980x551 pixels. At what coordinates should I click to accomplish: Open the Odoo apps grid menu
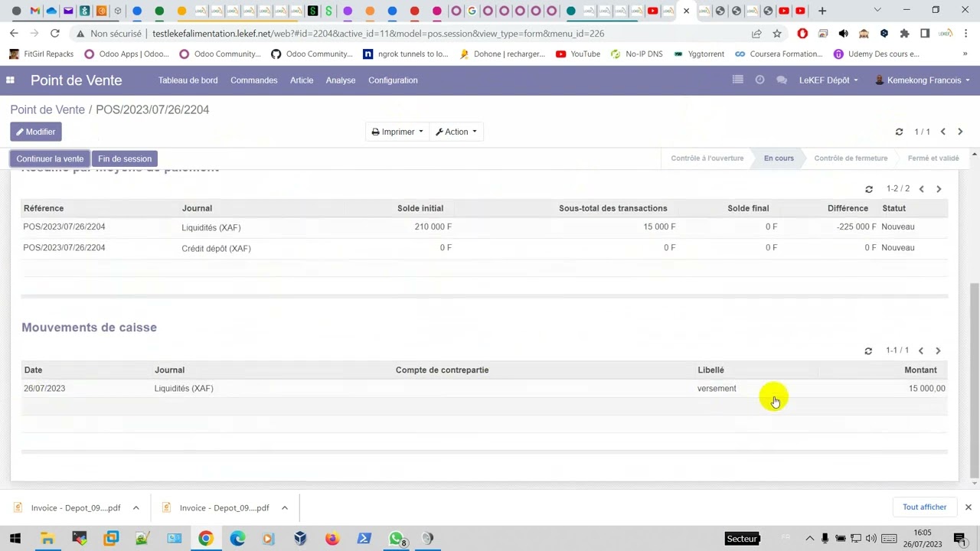[10, 80]
